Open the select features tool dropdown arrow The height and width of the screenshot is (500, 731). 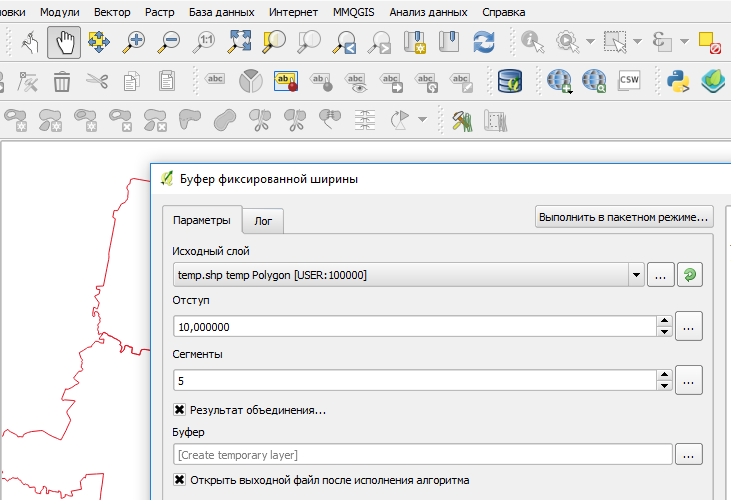641,42
